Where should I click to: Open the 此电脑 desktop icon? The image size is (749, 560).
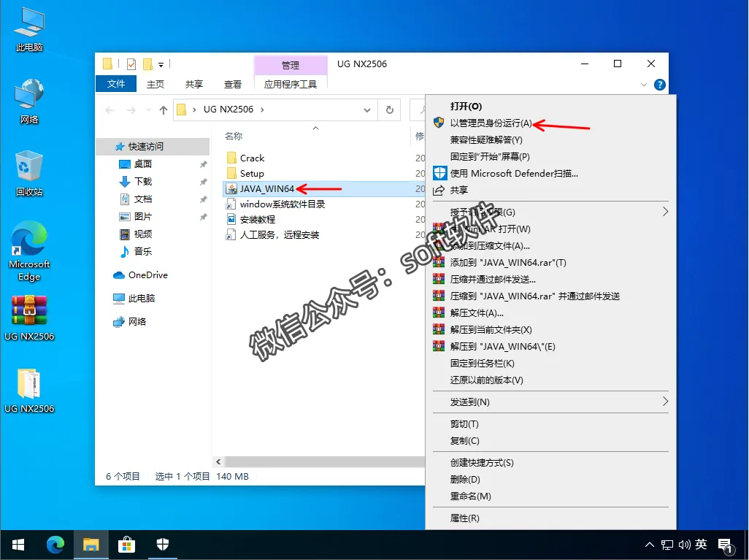tap(29, 29)
